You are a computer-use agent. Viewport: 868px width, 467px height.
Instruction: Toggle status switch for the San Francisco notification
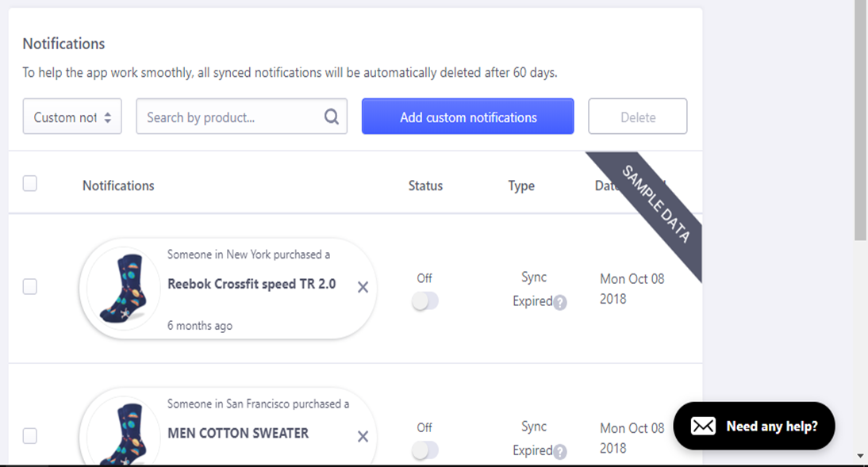[x=425, y=450]
